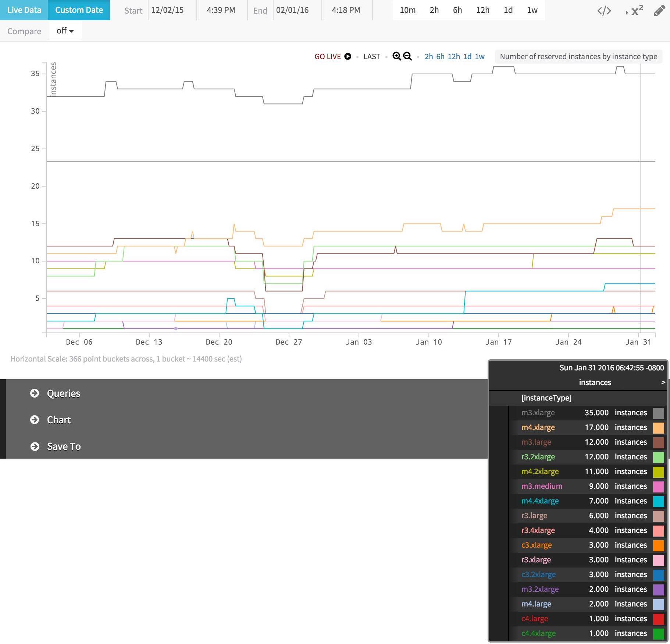Open the embed code icon
Screen dimensions: 670x644
click(x=604, y=11)
